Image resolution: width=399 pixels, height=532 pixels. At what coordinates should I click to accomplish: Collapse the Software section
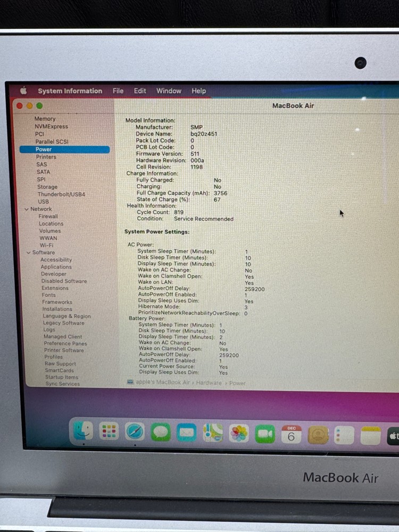point(29,252)
